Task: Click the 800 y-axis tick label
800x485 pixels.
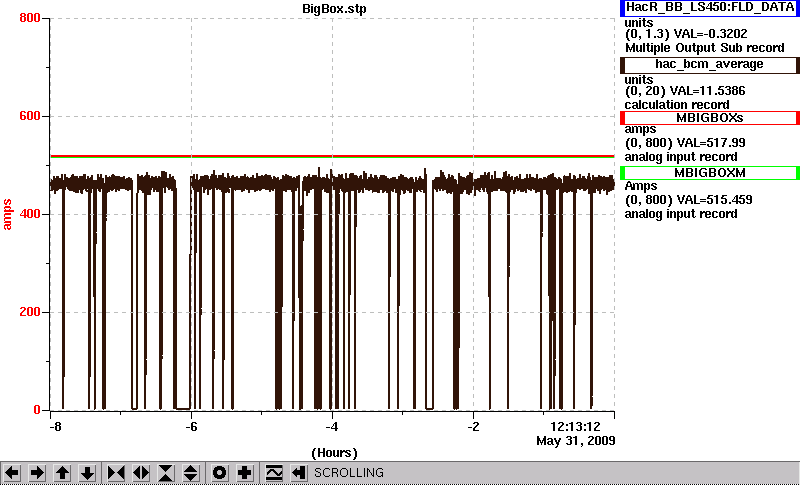Action: (x=30, y=18)
